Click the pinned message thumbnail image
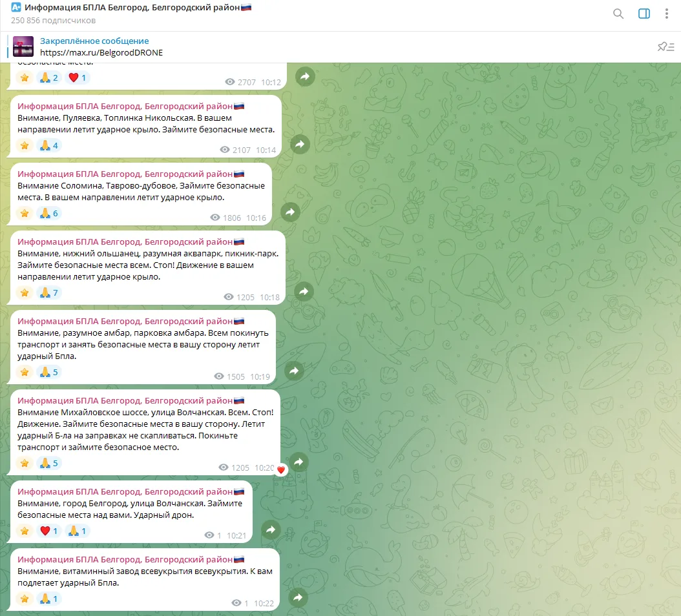This screenshot has height=616, width=681. pyautogui.click(x=23, y=46)
